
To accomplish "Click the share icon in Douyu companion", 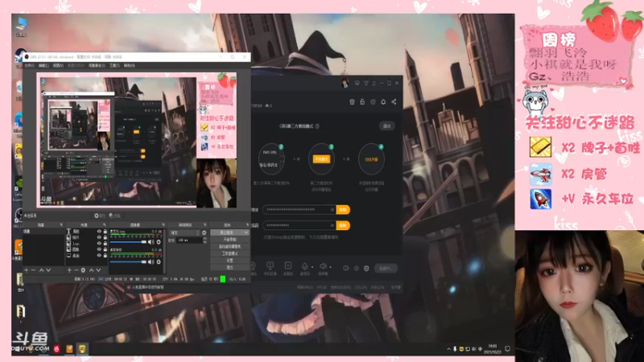I will (394, 102).
